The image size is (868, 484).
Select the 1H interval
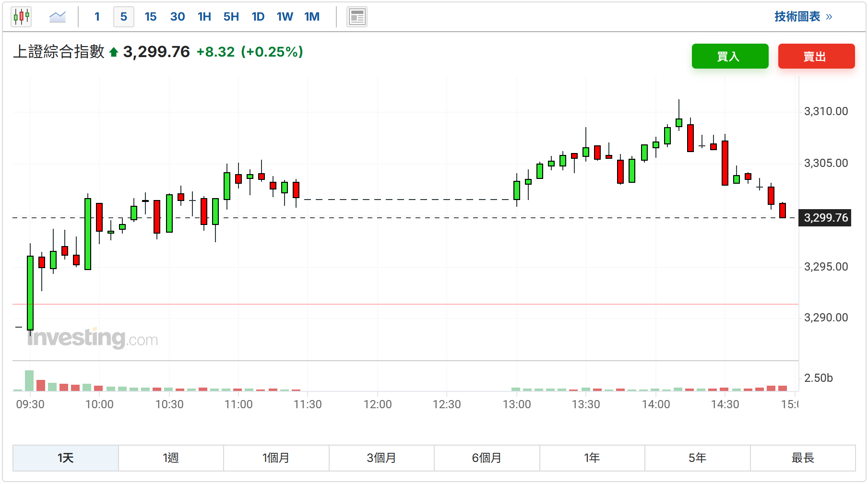204,17
